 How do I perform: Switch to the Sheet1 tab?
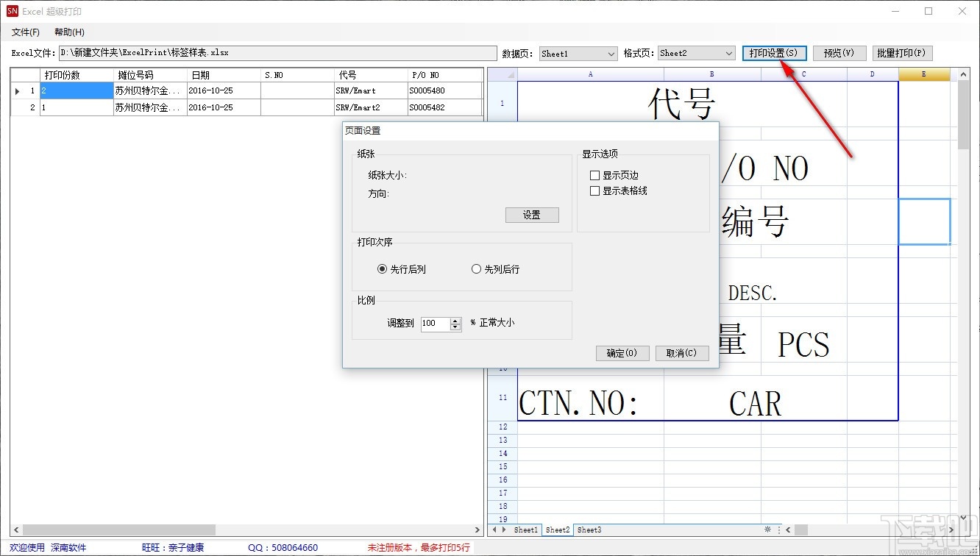point(526,530)
